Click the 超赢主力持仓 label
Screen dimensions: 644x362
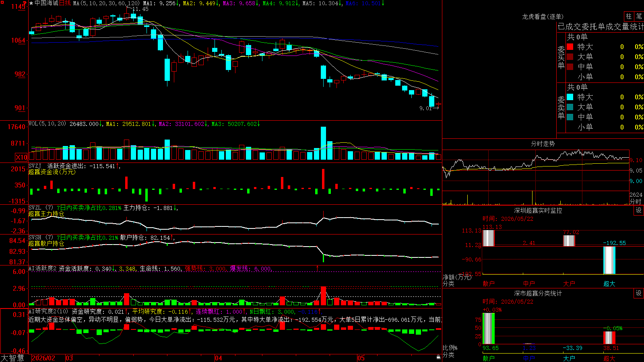pyautogui.click(x=46, y=214)
